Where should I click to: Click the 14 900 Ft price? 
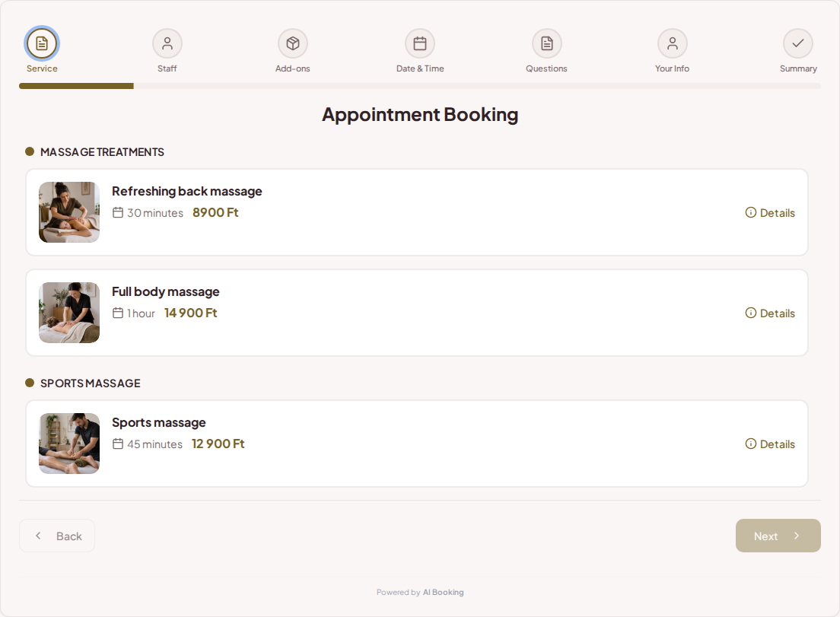click(191, 313)
